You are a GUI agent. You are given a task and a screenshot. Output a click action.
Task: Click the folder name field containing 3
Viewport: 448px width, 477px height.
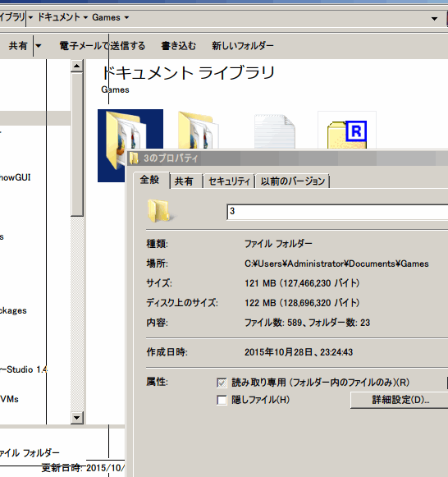pyautogui.click(x=337, y=212)
